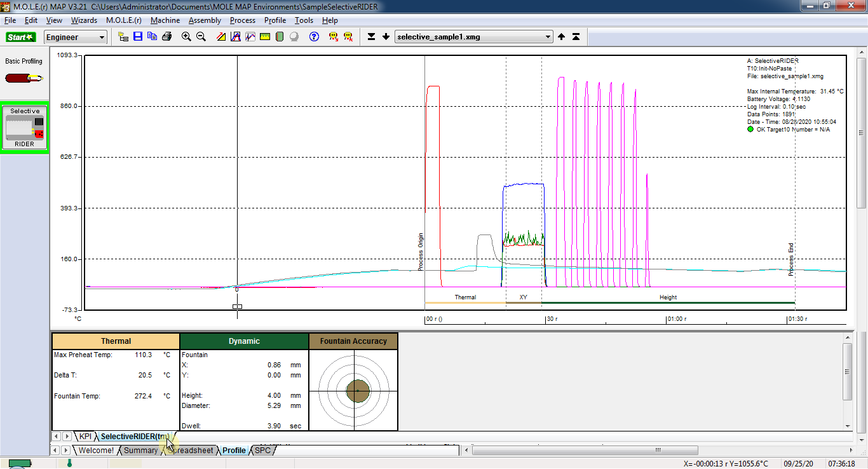Jump to last data run icon
868x469 pixels.
click(x=372, y=37)
